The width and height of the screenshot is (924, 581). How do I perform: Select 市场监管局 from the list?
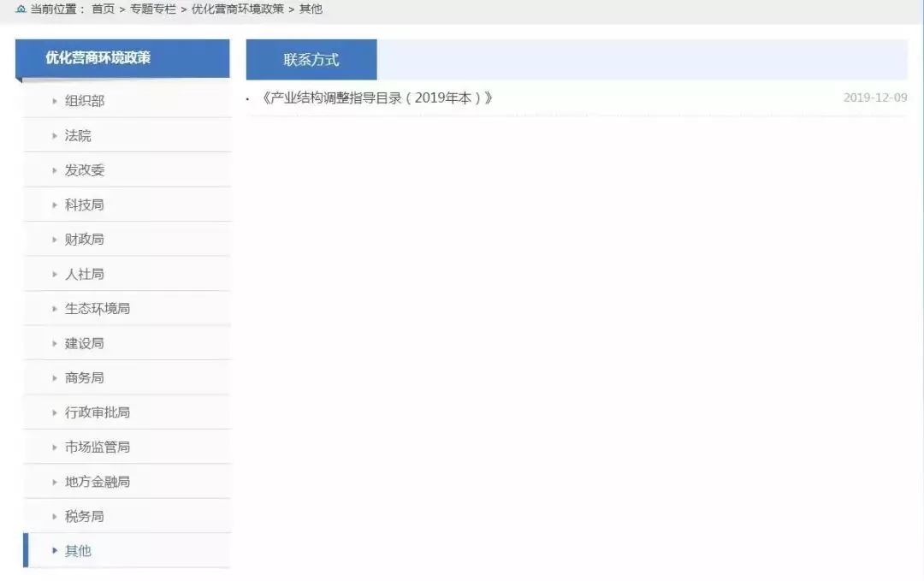tap(98, 448)
